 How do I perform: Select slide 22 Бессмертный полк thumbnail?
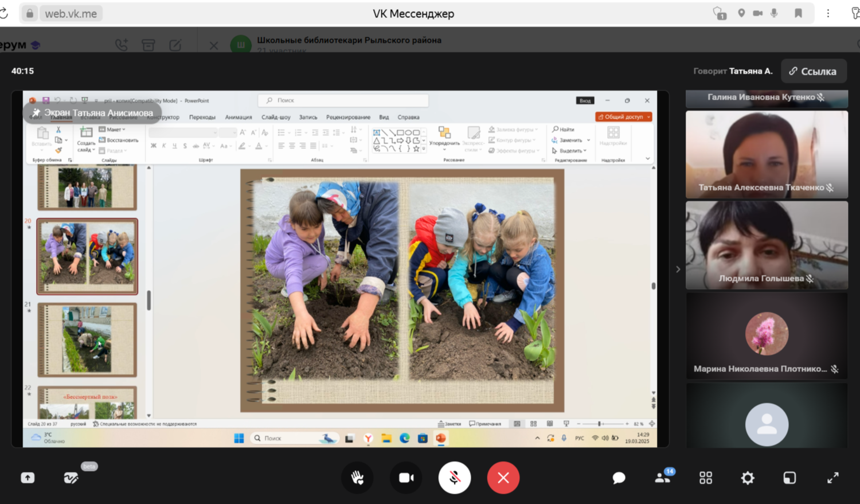87,403
